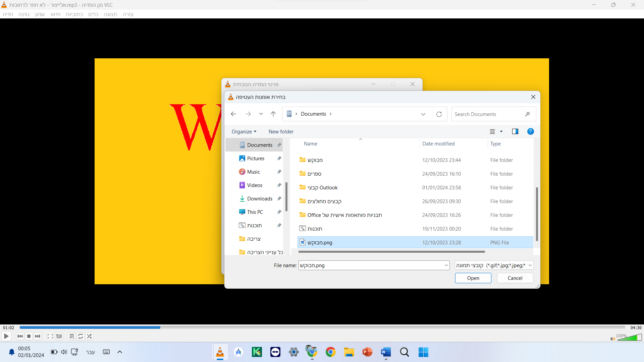
Task: Select Pictures in navigation pane
Action: (x=254, y=159)
